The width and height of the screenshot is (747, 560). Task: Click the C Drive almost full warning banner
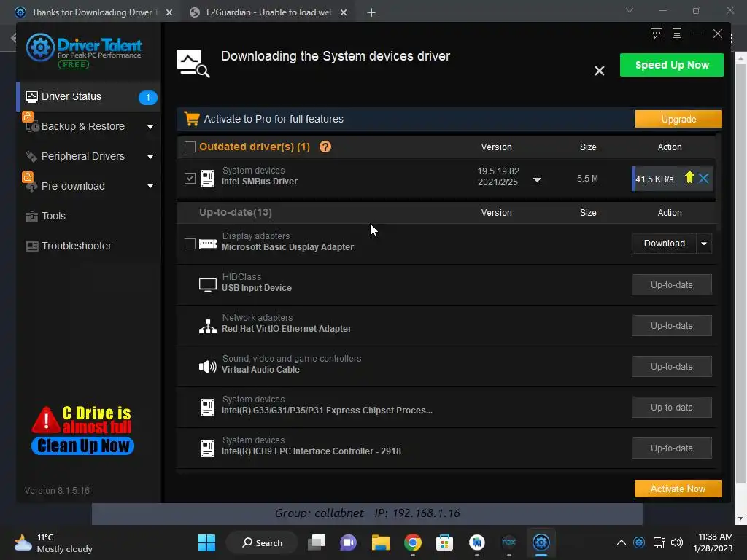[x=82, y=430]
